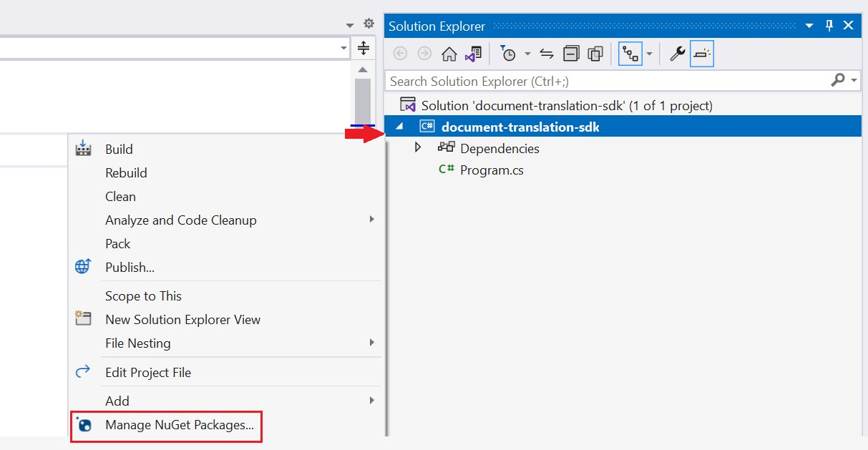Click Build in the context menu
868x450 pixels.
pos(119,149)
